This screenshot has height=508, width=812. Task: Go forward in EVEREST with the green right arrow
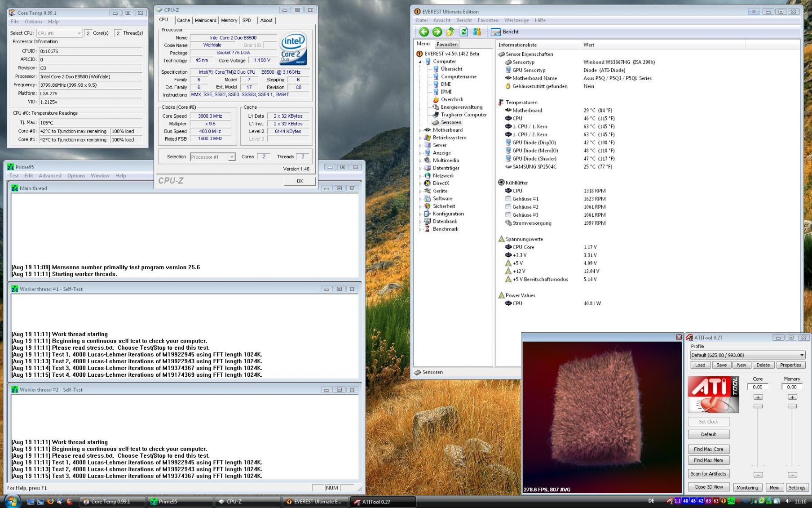(x=437, y=32)
